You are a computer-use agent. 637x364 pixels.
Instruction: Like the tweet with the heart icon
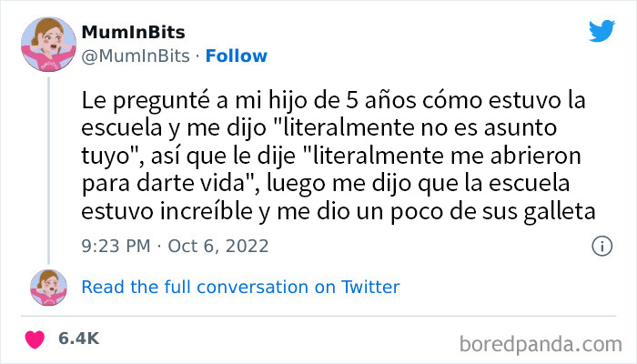pyautogui.click(x=36, y=339)
